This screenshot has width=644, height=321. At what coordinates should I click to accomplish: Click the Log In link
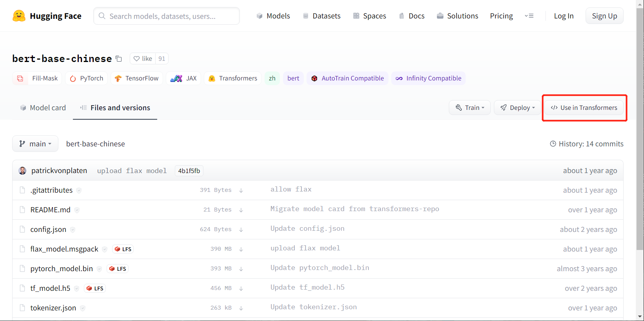[x=564, y=16]
